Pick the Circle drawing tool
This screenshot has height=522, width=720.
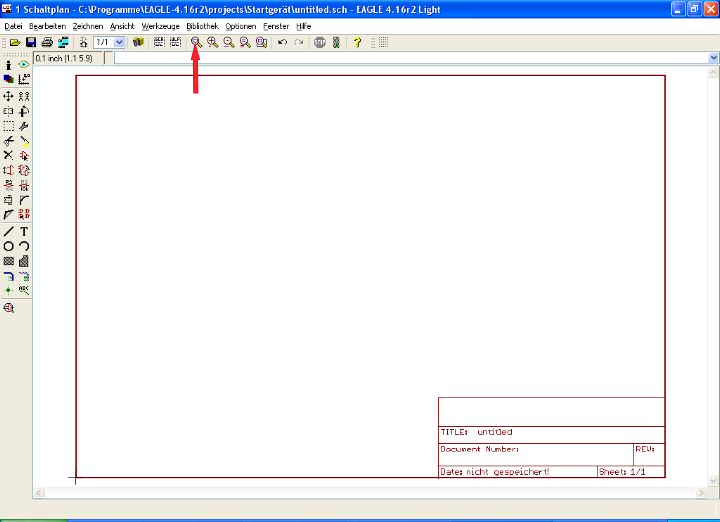(9, 246)
